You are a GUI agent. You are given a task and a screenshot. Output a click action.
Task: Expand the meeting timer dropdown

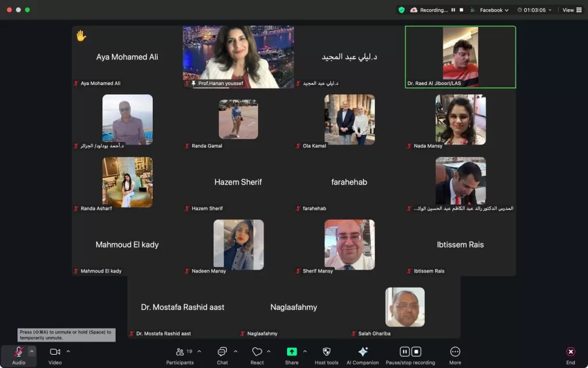(535, 10)
